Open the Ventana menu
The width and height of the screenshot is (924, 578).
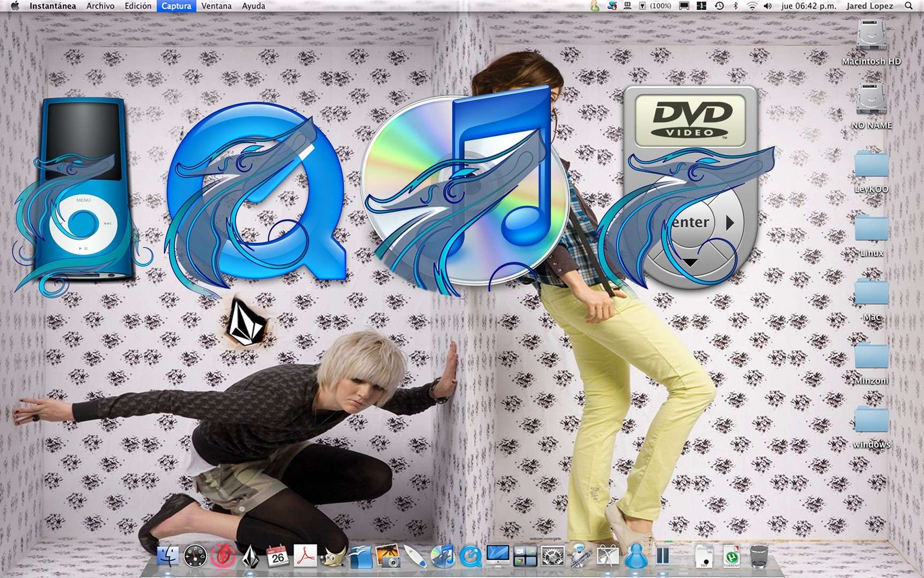[217, 6]
